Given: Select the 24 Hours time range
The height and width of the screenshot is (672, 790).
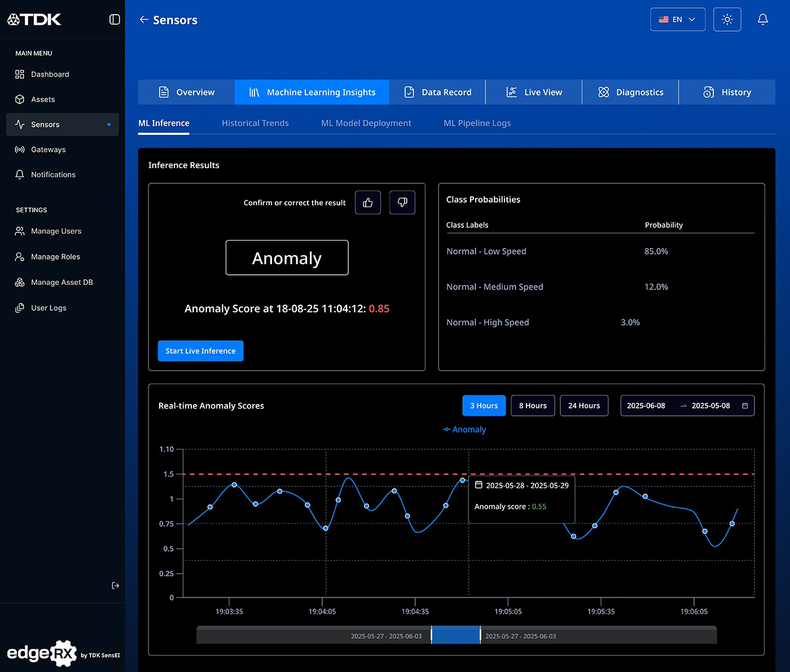Looking at the screenshot, I should [x=583, y=406].
